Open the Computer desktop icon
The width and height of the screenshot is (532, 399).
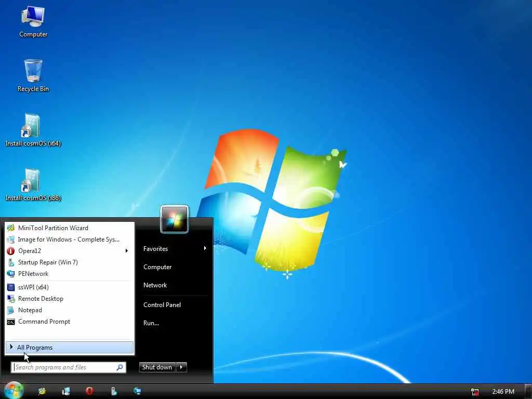coord(33,21)
